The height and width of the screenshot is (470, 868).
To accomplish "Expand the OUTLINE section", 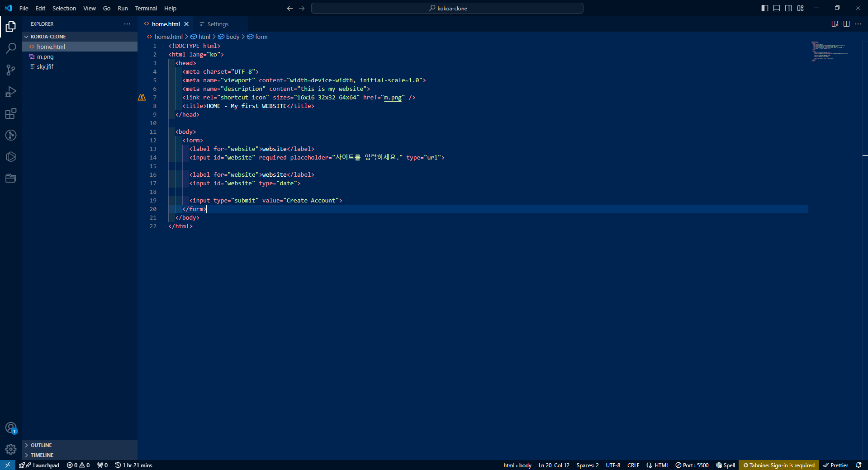I will [80, 445].
